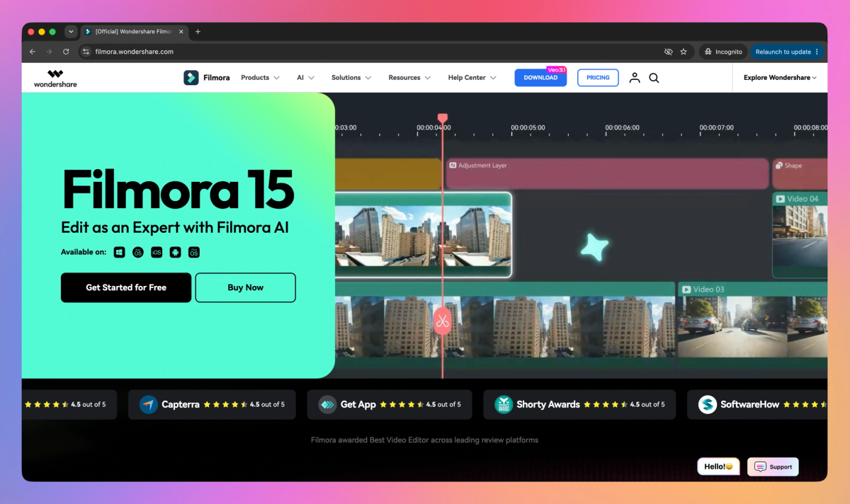Click the iPadOS platform icon after Android

coord(193,252)
